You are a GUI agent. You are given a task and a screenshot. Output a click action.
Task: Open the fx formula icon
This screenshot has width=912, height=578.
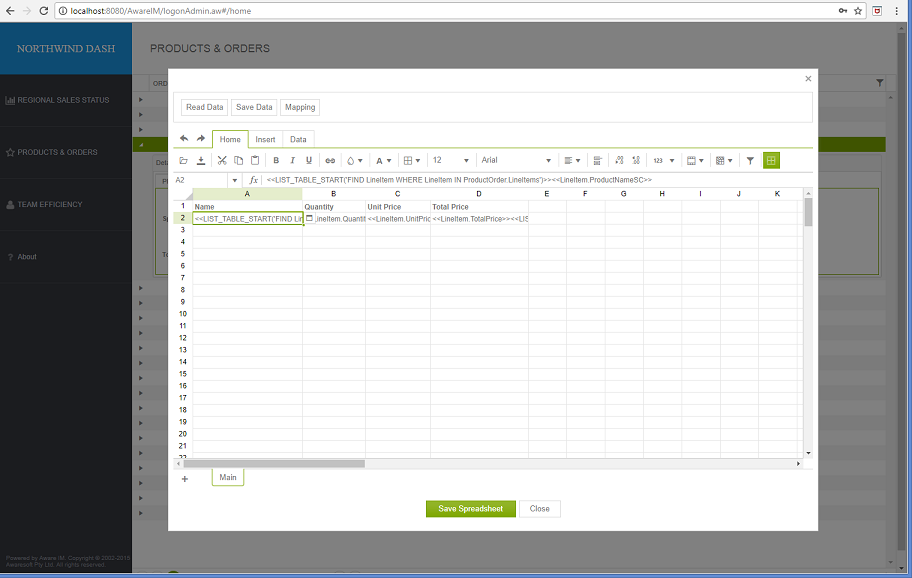pos(254,180)
